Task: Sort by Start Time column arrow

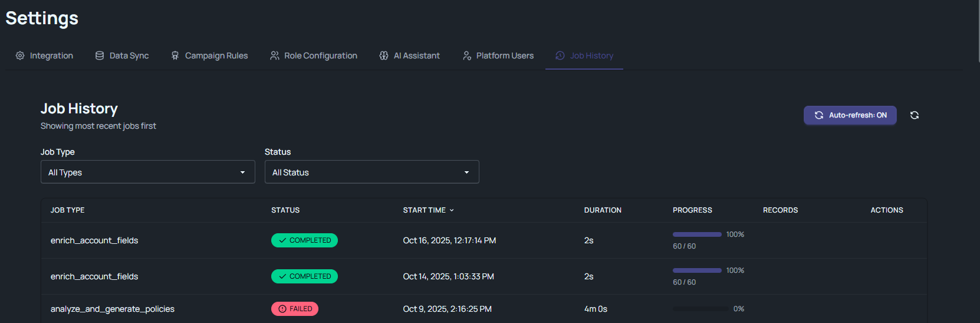Action: click(452, 210)
